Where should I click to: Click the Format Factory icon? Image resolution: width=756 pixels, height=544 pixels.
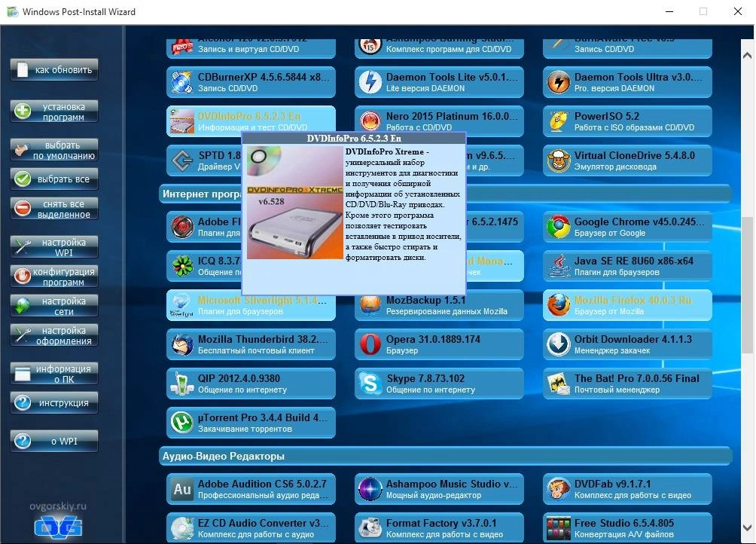pyautogui.click(x=370, y=528)
